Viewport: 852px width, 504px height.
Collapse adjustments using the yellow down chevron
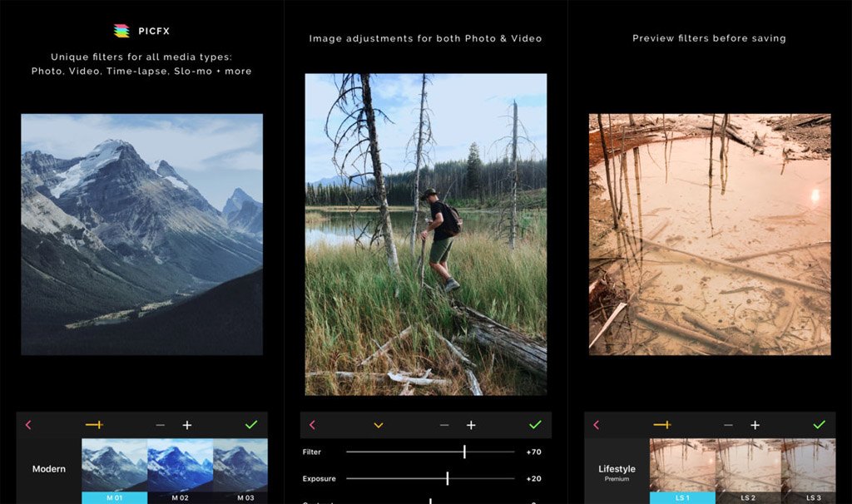(x=379, y=425)
